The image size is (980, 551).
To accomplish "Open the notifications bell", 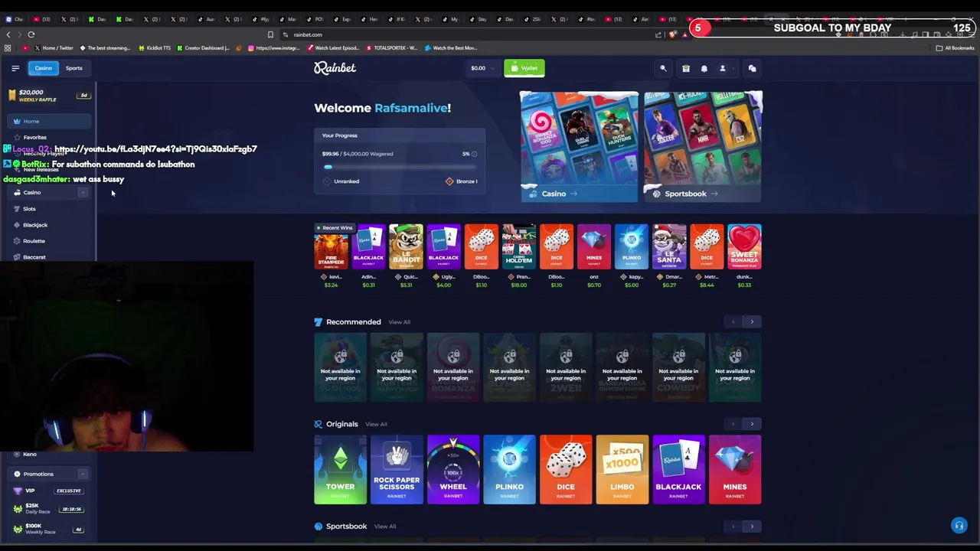I will (x=704, y=68).
